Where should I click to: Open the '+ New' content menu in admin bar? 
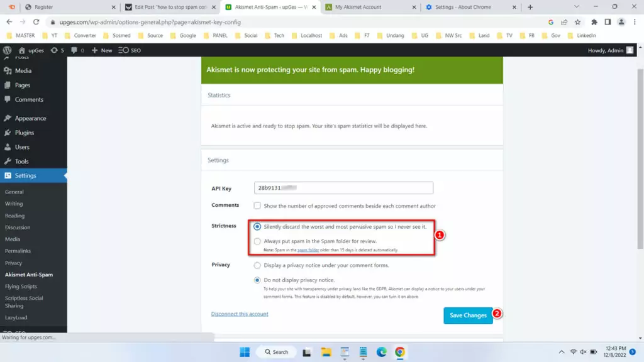click(x=102, y=50)
